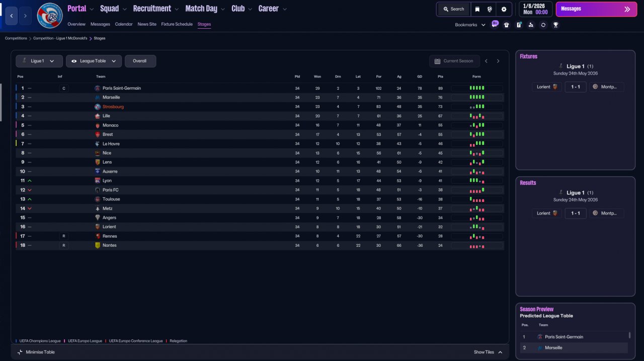
Task: Click the Strasbourg club crest in header
Action: pos(50,16)
